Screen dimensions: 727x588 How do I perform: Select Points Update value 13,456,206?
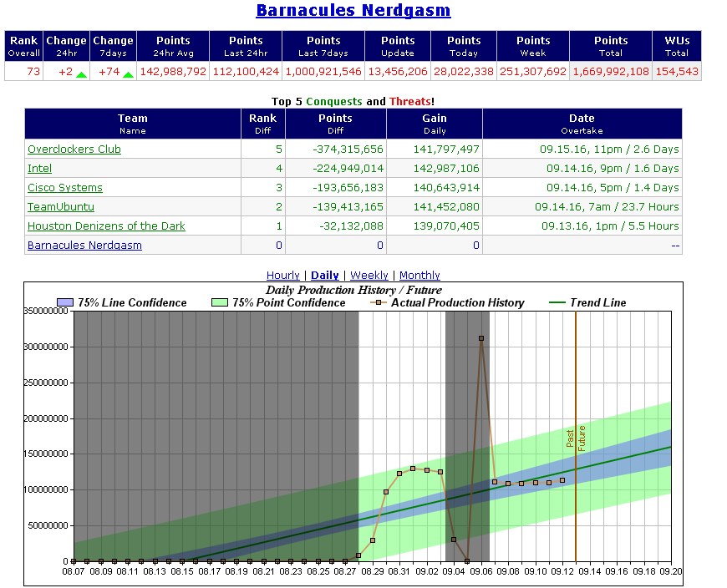point(398,71)
